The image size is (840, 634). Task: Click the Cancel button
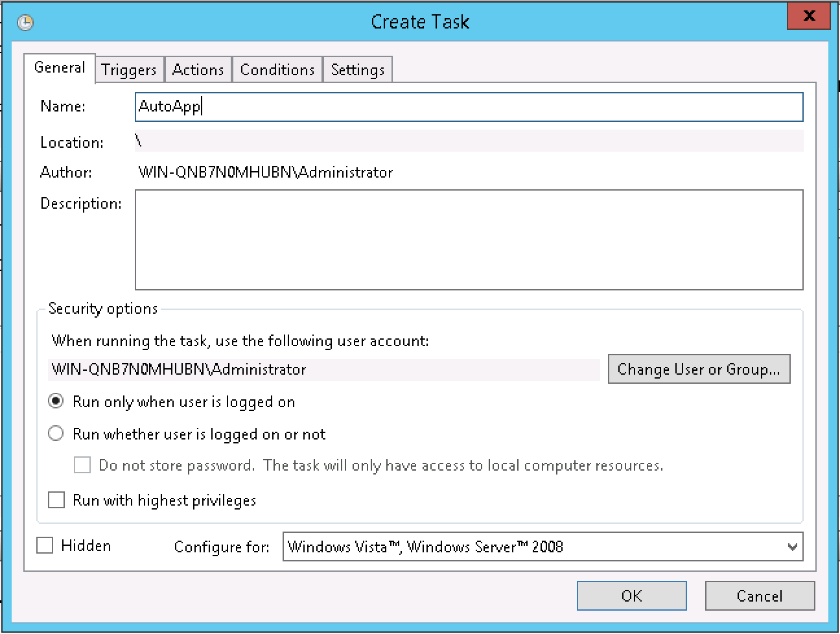[759, 596]
